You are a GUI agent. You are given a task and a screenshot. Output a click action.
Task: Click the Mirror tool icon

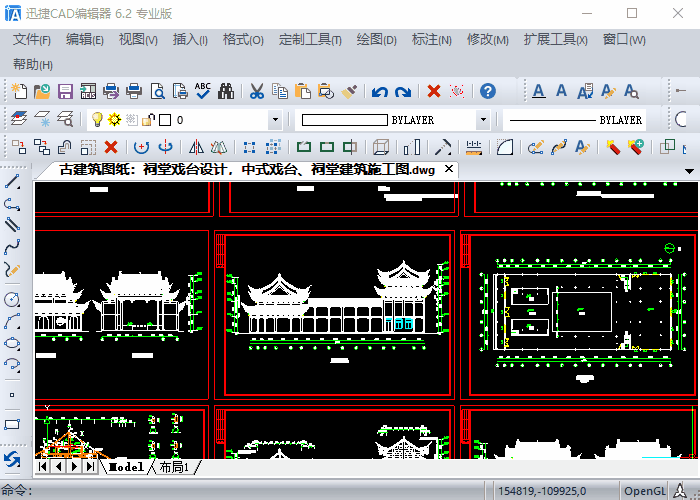tap(196, 148)
